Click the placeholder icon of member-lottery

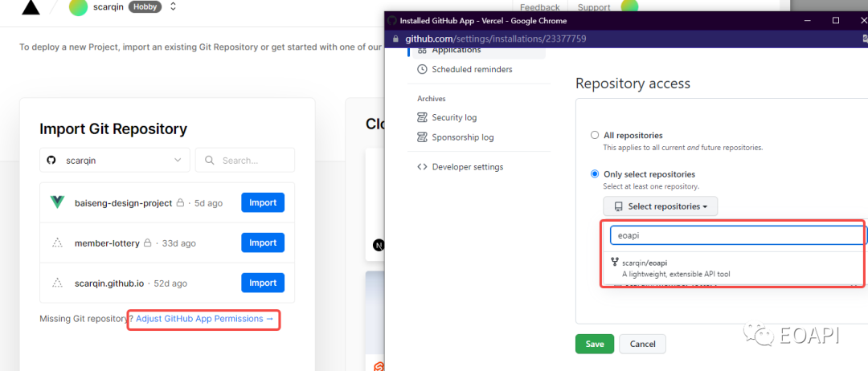[56, 243]
